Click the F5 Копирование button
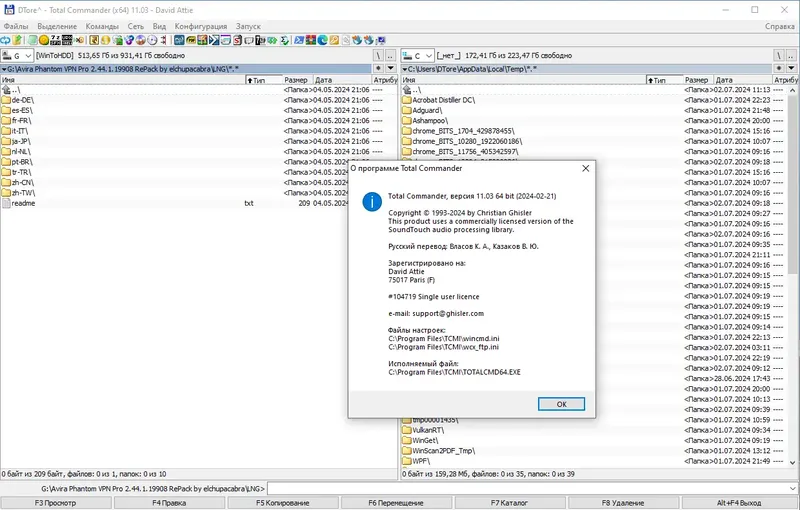This screenshot has width=800, height=510. pos(283,503)
